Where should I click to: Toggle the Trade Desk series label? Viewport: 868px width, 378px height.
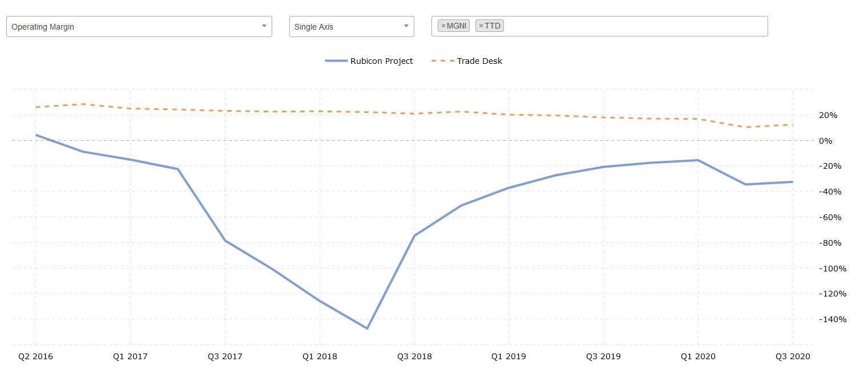click(479, 61)
